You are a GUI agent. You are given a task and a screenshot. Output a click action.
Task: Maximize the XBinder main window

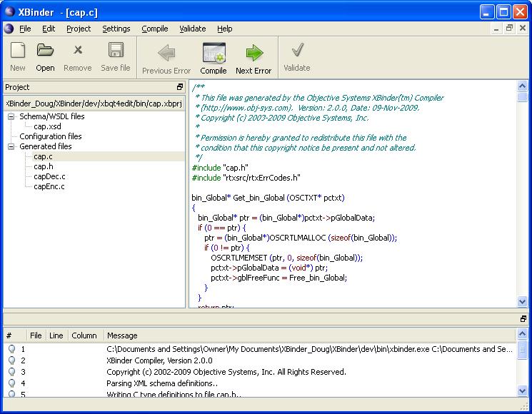pos(503,12)
